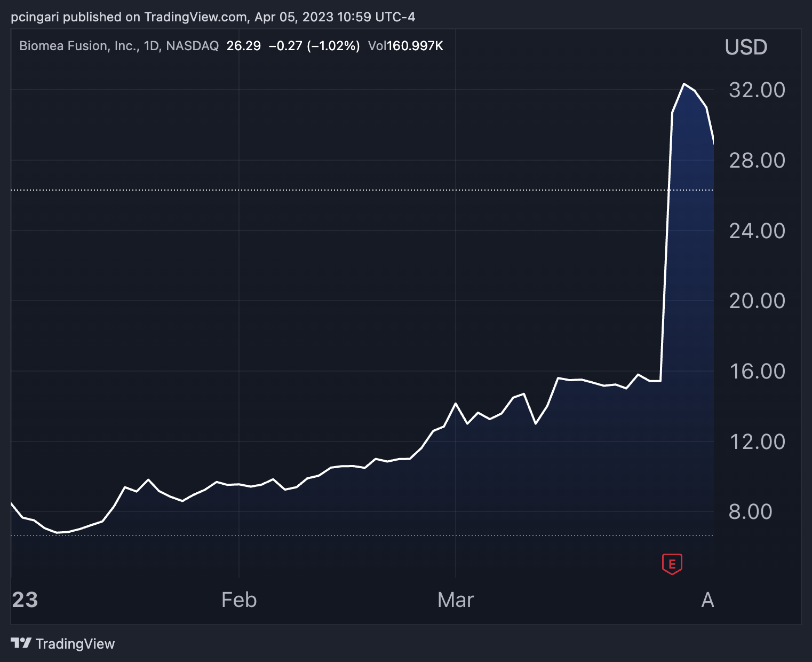Click the Vol 160.997K volume readout
The image size is (812, 662).
[405, 46]
